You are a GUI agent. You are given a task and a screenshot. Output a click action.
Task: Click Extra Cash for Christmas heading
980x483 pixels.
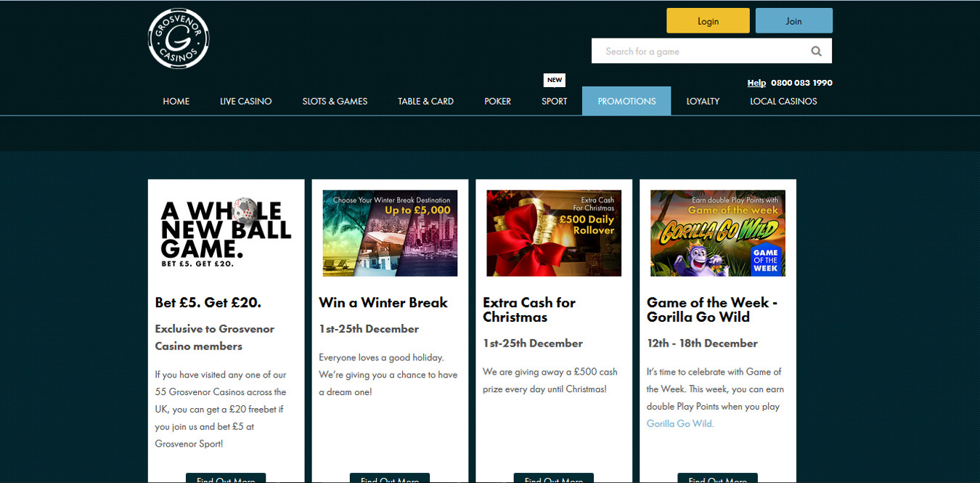click(529, 309)
